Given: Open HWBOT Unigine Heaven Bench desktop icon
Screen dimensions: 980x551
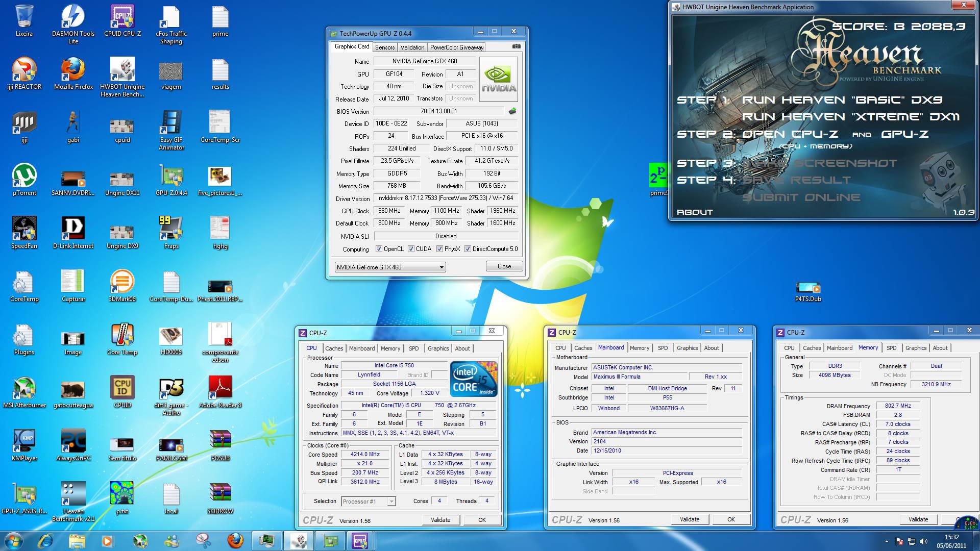Looking at the screenshot, I should (122, 77).
